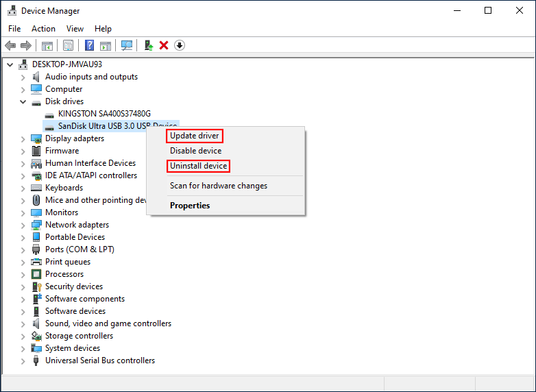Maximize the Device Manager window

[x=488, y=10]
